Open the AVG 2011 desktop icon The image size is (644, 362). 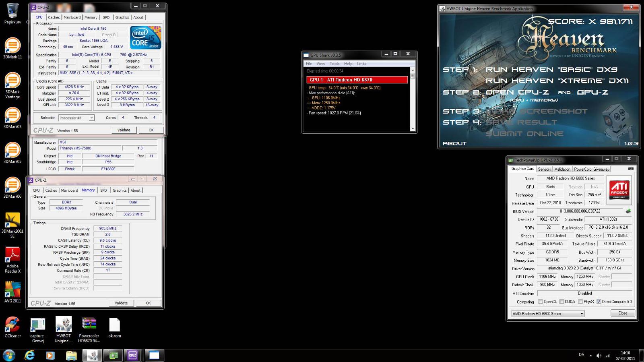pyautogui.click(x=12, y=292)
